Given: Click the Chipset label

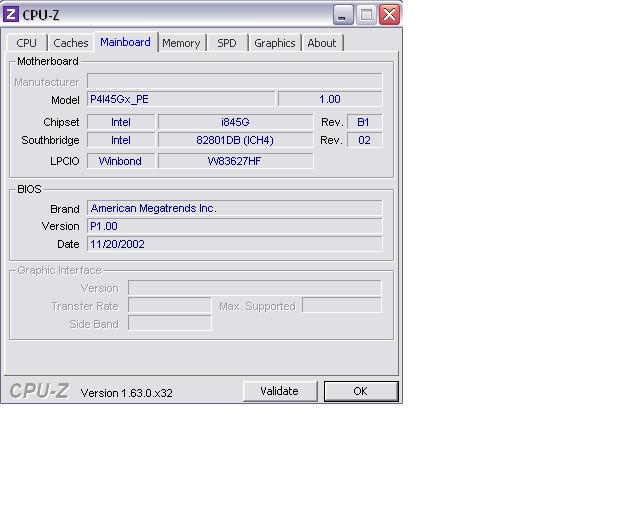Looking at the screenshot, I should (x=61, y=122).
